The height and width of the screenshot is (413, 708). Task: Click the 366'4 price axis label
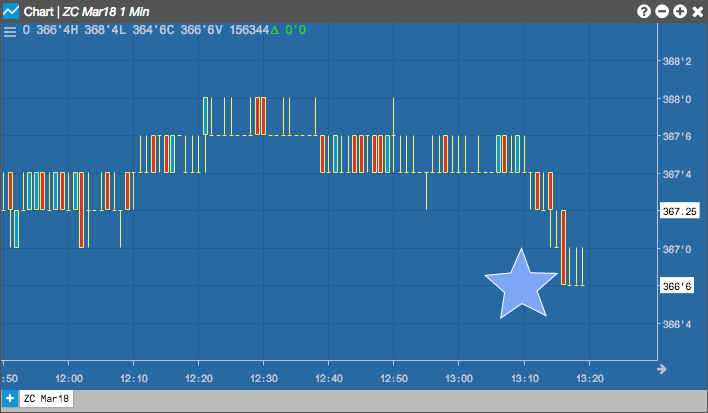676,324
